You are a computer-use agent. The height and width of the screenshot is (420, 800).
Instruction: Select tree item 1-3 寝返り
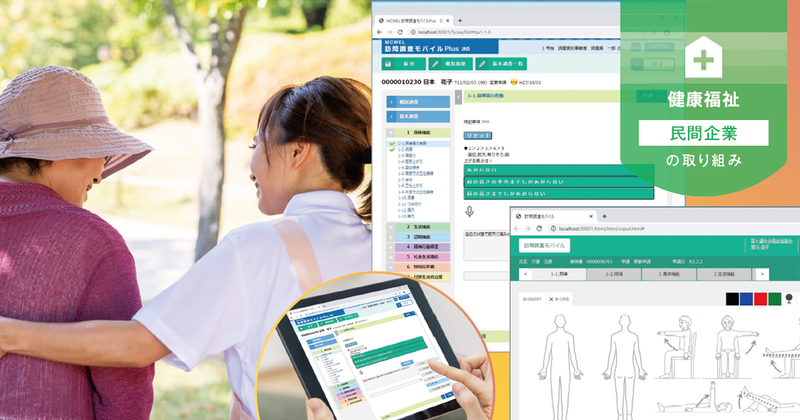click(407, 155)
